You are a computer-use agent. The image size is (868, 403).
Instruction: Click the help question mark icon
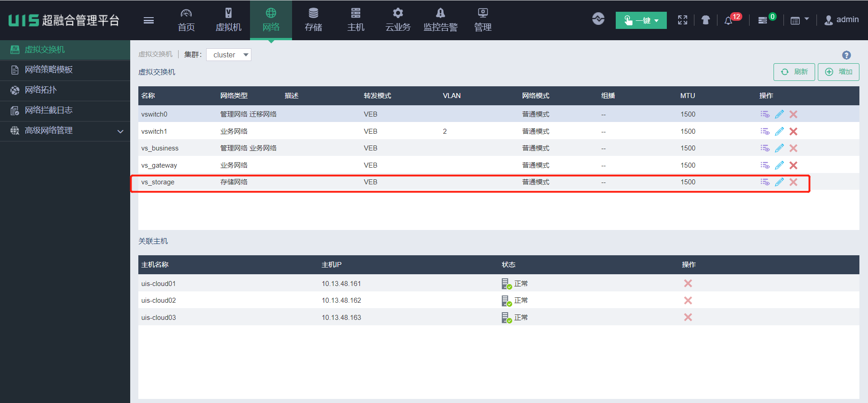tap(846, 55)
